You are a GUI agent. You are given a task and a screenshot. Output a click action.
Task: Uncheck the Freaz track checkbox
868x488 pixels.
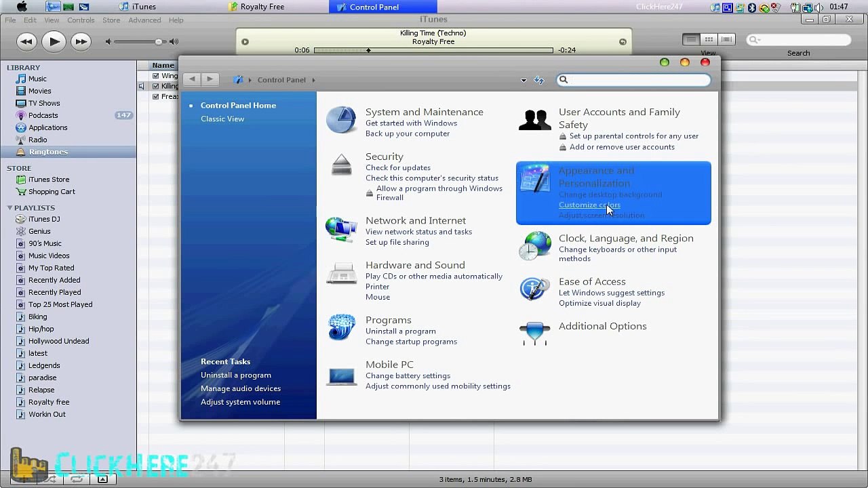(x=156, y=96)
